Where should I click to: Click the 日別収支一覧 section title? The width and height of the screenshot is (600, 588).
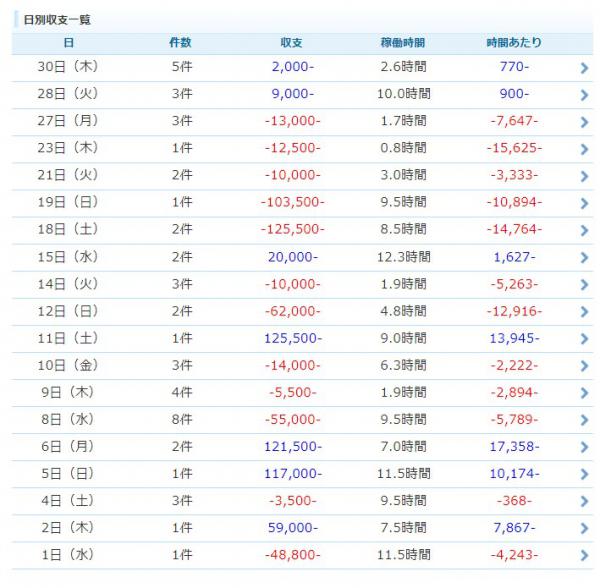pyautogui.click(x=57, y=20)
